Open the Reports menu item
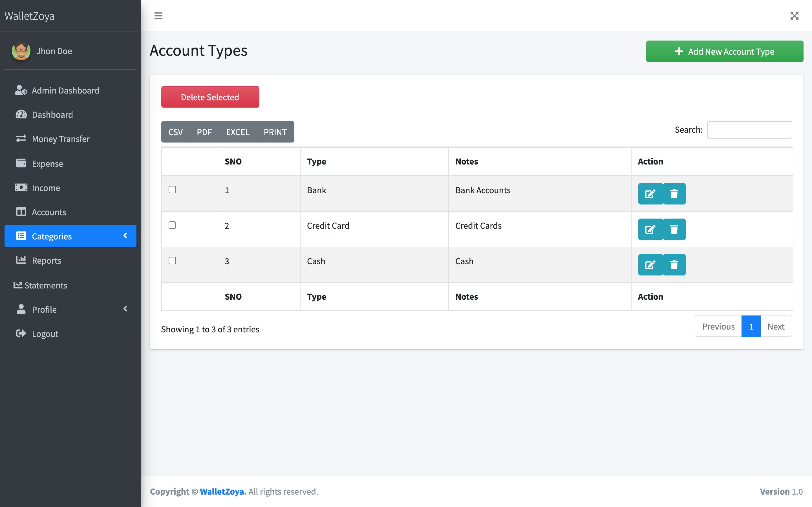Screen dimensions: 812x507 (x=46, y=261)
